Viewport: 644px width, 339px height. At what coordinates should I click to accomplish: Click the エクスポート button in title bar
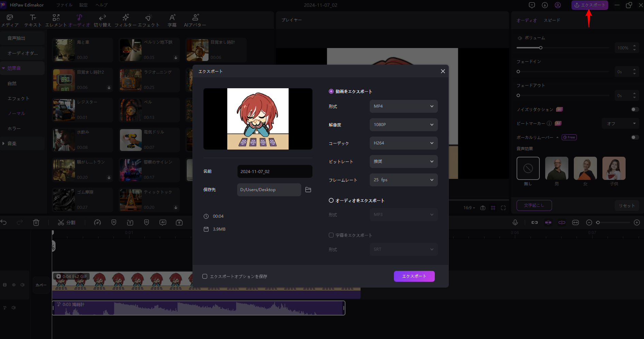click(x=589, y=5)
